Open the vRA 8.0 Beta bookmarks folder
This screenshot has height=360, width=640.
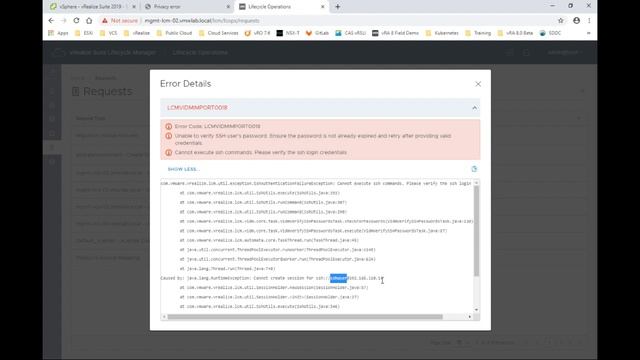coord(515,33)
